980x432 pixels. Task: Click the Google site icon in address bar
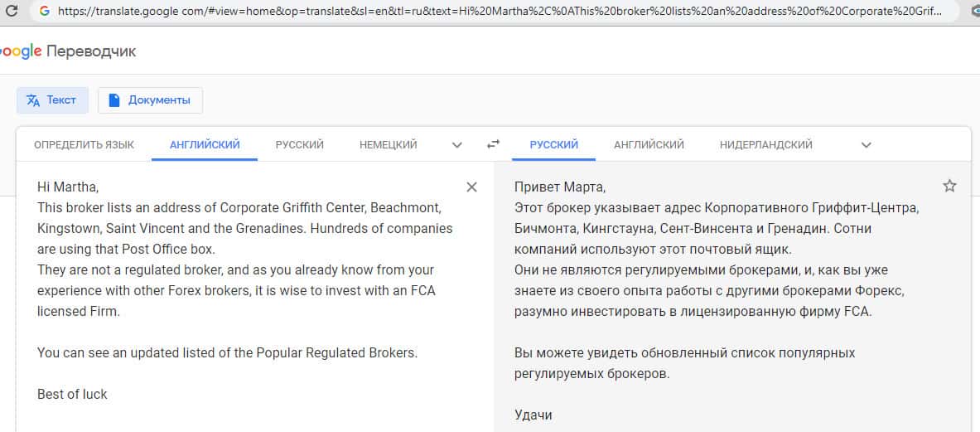(44, 12)
